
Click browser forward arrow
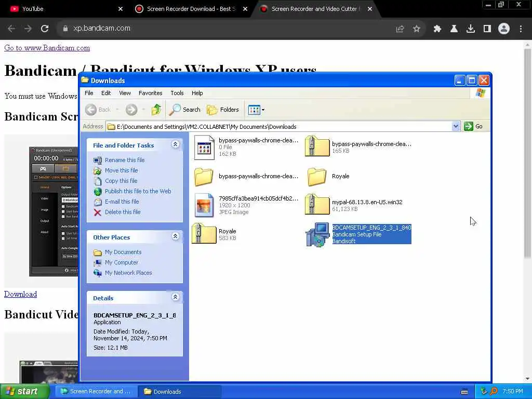(x=28, y=29)
